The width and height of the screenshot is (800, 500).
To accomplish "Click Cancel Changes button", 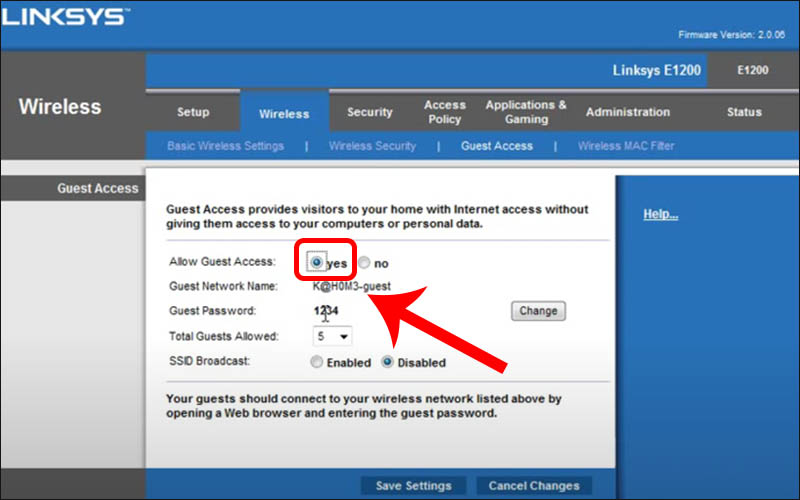I will click(534, 486).
